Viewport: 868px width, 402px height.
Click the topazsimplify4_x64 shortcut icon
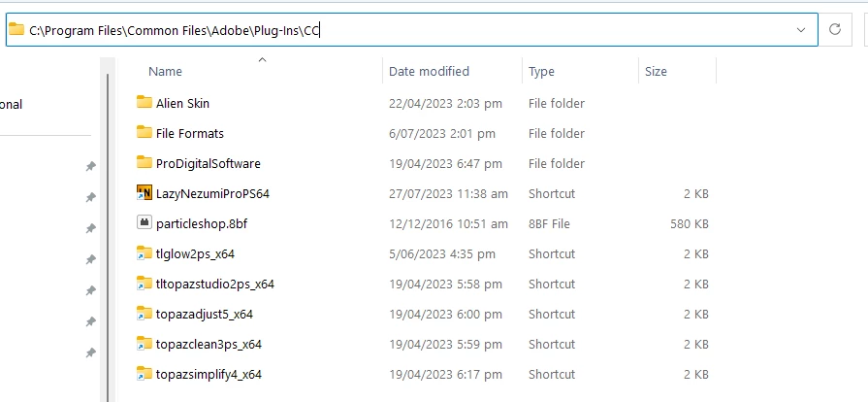point(144,373)
